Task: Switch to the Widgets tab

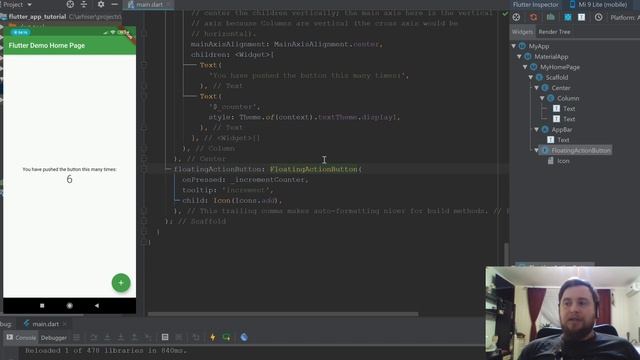Action: click(522, 32)
